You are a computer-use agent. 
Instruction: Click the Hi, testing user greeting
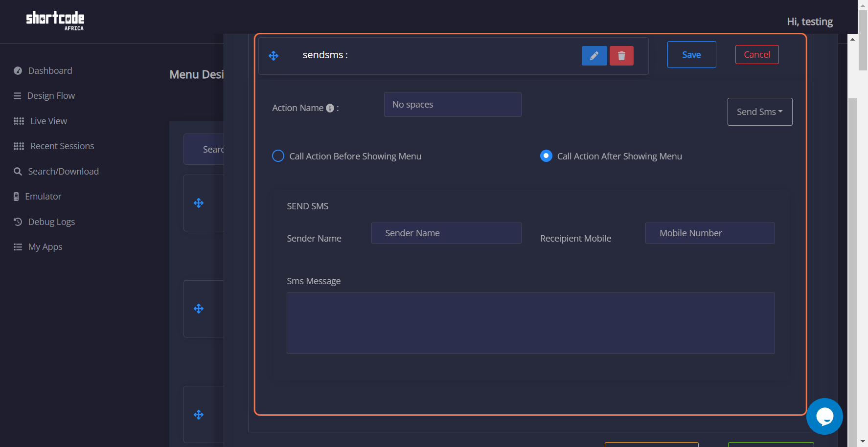click(810, 22)
